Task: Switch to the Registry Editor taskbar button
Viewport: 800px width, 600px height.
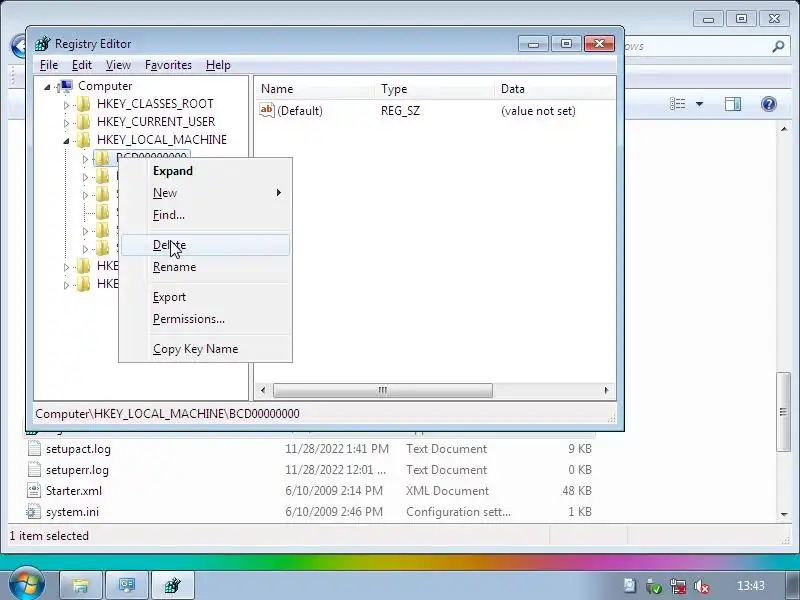Action: point(172,585)
